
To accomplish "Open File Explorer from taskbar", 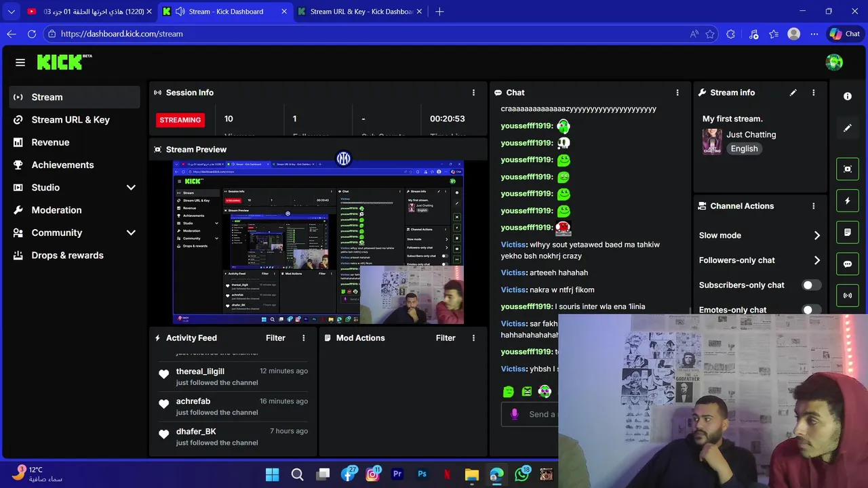I will click(472, 474).
